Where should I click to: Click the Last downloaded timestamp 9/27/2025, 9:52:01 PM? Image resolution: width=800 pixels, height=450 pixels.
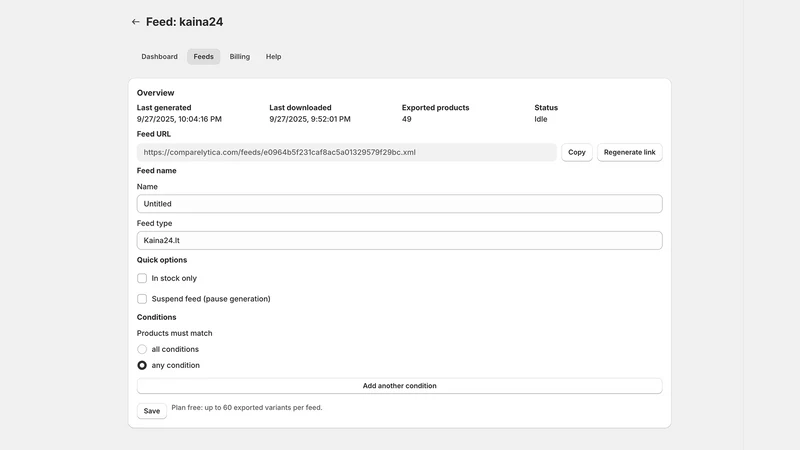[310, 119]
